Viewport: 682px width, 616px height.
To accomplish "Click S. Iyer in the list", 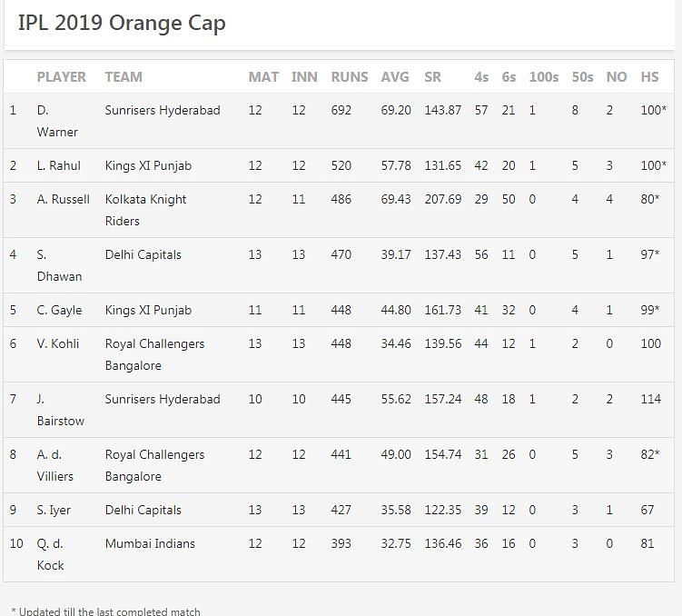I will [x=54, y=510].
